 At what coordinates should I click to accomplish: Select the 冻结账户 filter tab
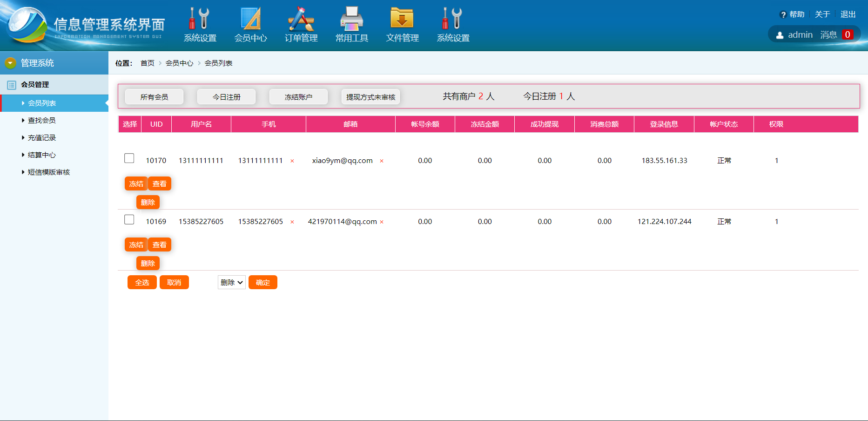pyautogui.click(x=298, y=97)
